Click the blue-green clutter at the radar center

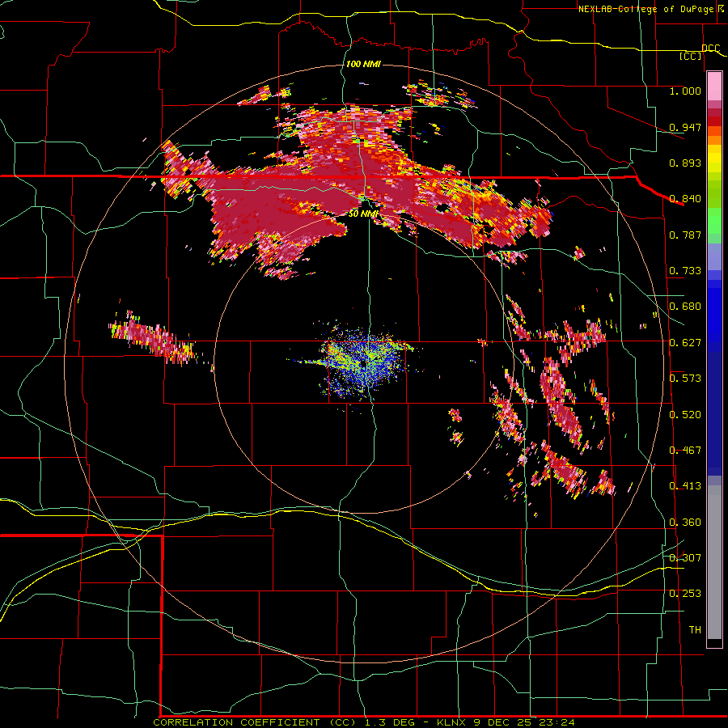pyautogui.click(x=365, y=362)
